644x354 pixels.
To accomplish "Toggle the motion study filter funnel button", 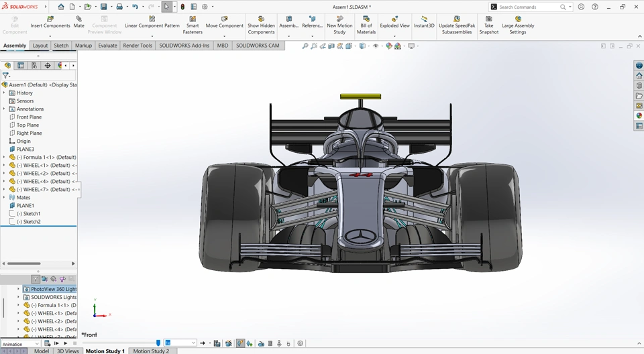I will click(36, 280).
